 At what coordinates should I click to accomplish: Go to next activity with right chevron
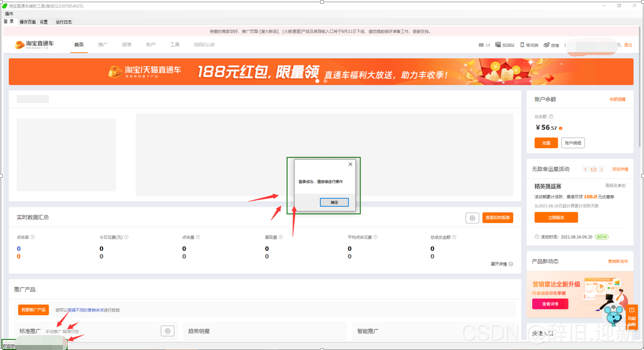[x=601, y=169]
